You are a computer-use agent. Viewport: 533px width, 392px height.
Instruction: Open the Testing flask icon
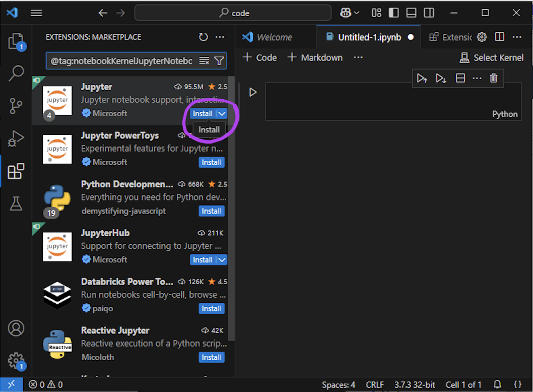(x=16, y=204)
